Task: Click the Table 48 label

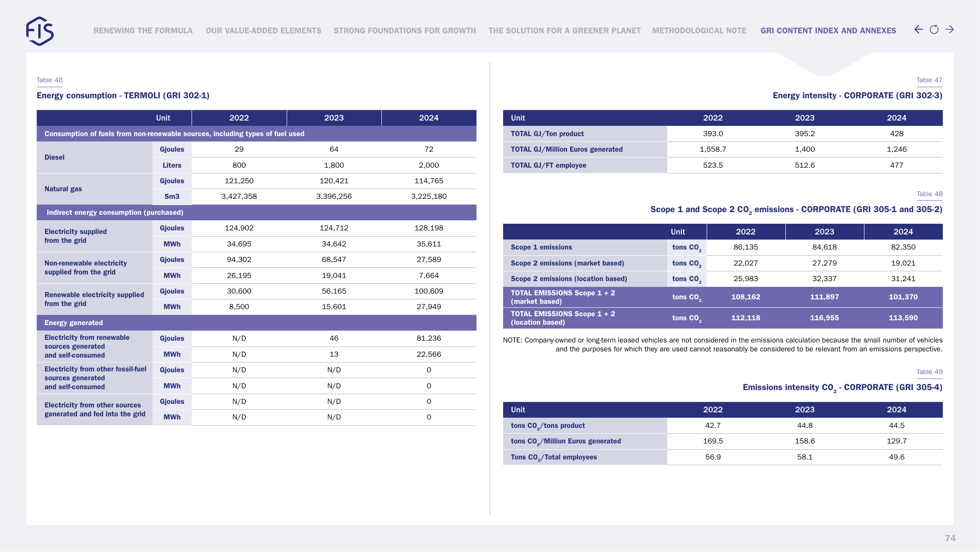Action: [x=929, y=194]
